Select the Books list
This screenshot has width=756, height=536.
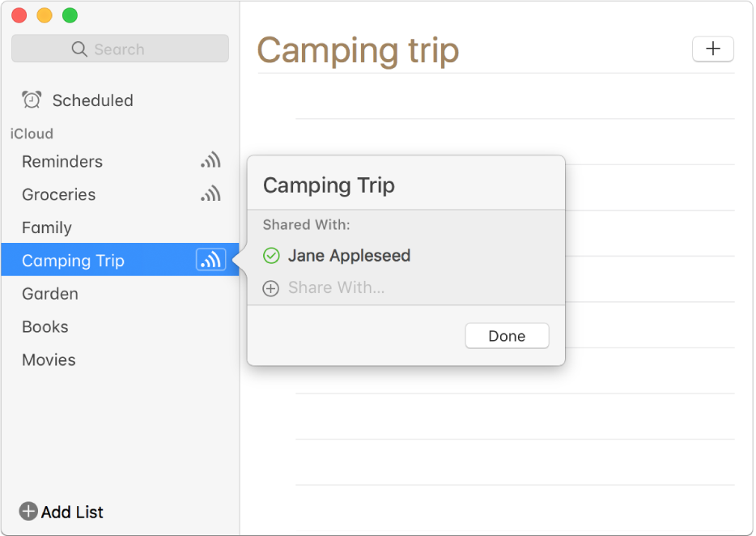click(x=45, y=327)
